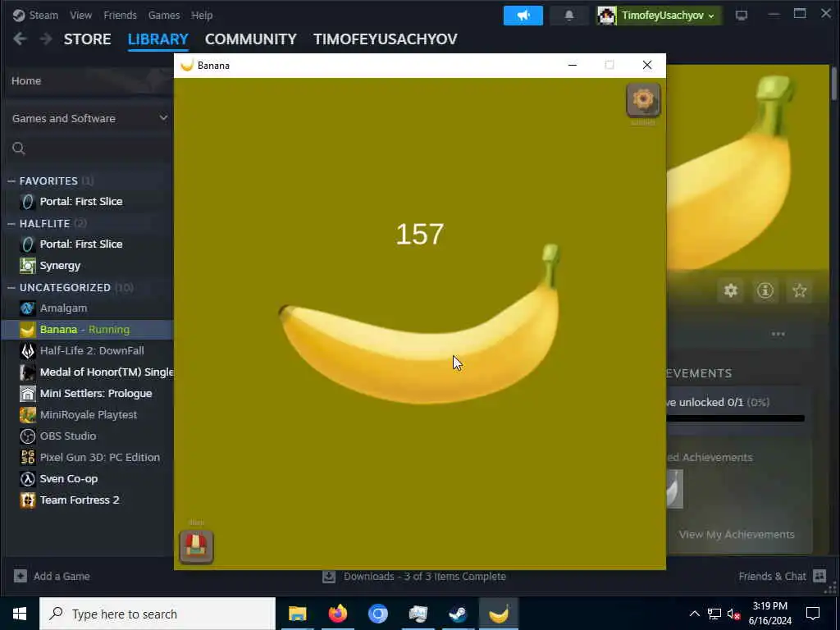Switch to the COMMUNITY tab
Image resolution: width=840 pixels, height=630 pixels.
251,39
